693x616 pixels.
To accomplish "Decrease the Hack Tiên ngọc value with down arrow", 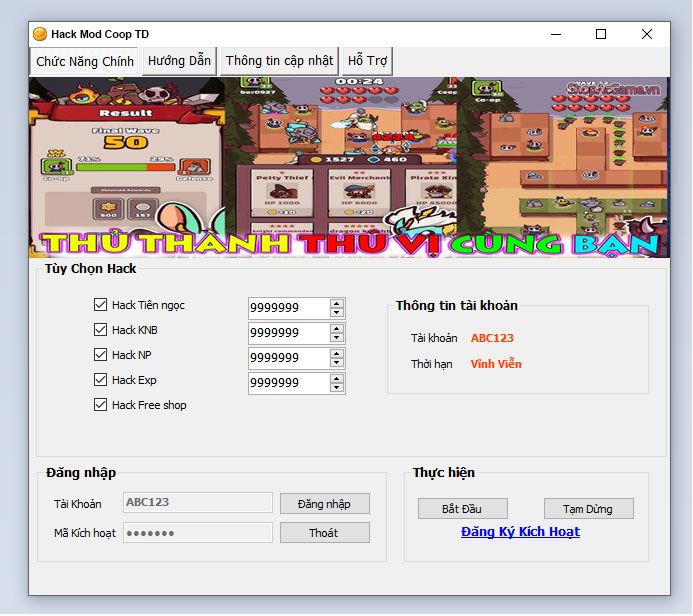I will point(337,313).
